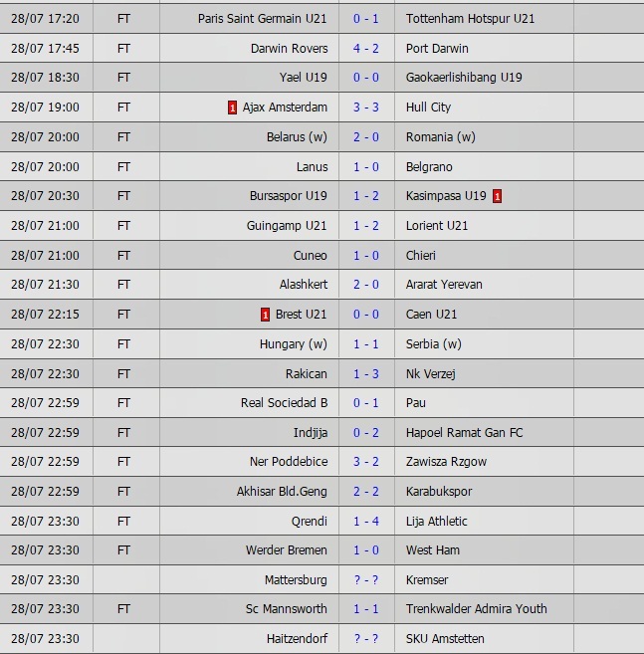Click the 4 - 2 Darwin Rovers score
The width and height of the screenshot is (644, 654).
pyautogui.click(x=365, y=49)
